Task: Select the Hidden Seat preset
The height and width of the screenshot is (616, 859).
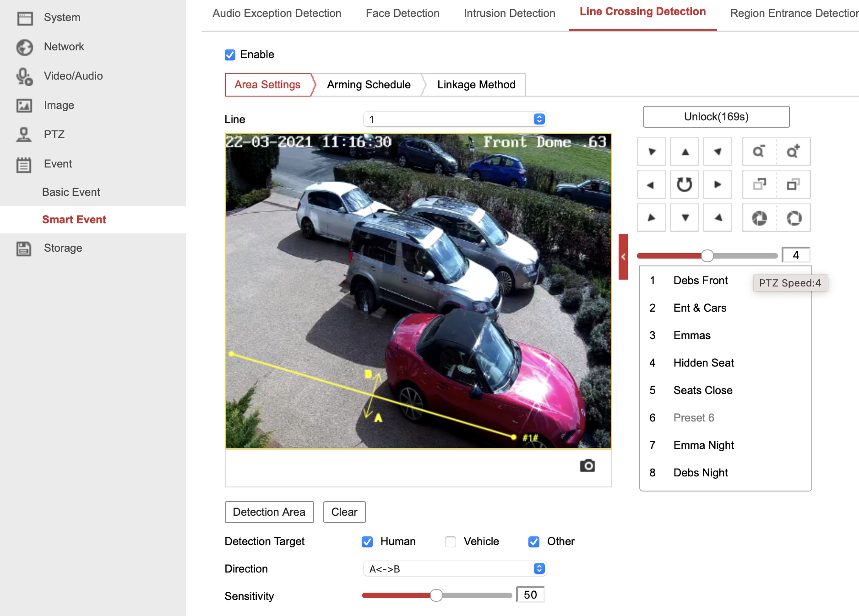Action: click(703, 363)
